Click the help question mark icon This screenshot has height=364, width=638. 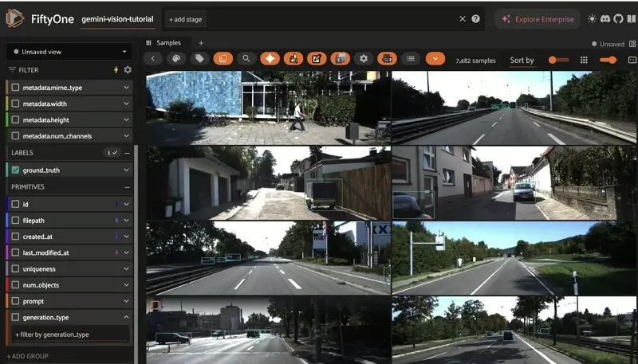pyautogui.click(x=476, y=19)
